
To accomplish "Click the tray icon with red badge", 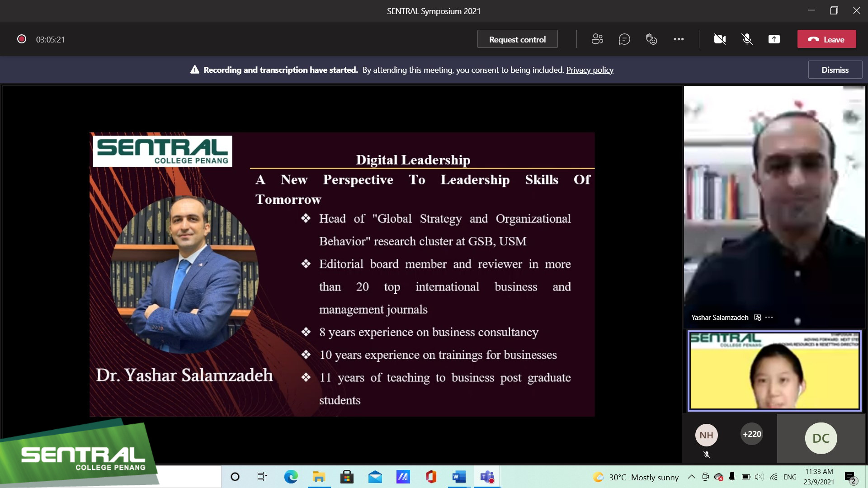I will pyautogui.click(x=719, y=477).
